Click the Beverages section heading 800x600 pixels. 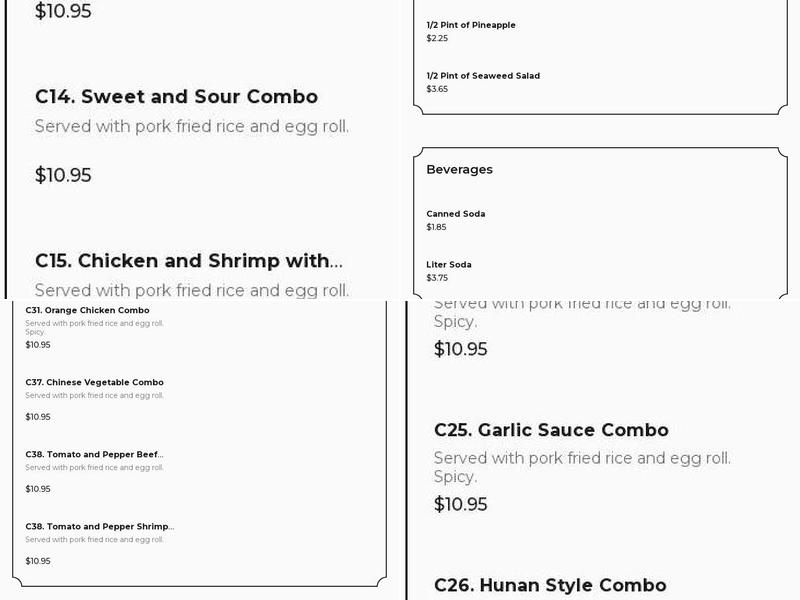point(459,170)
